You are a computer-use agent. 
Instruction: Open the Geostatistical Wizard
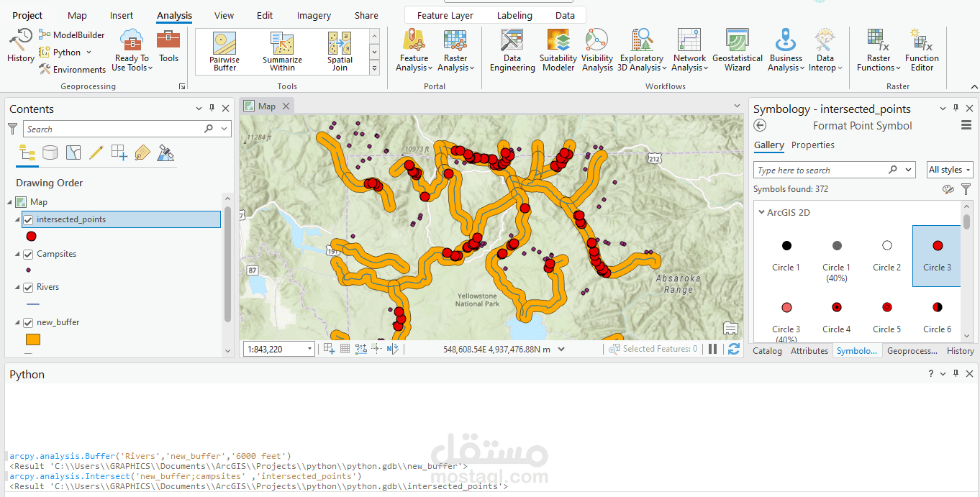click(738, 50)
